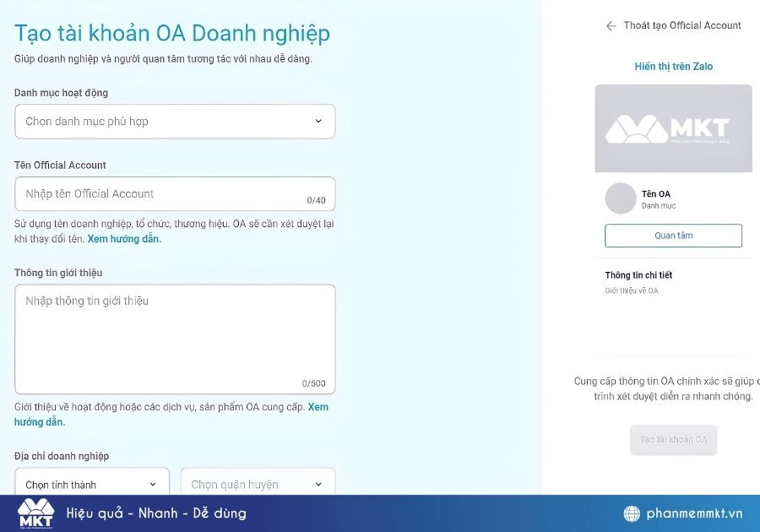Click Thoát tạo Official Account link
The image size is (760, 532).
click(x=682, y=25)
